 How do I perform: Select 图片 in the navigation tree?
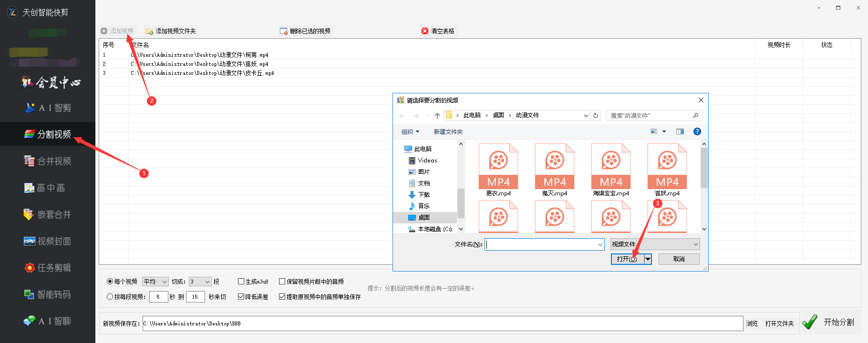point(419,171)
